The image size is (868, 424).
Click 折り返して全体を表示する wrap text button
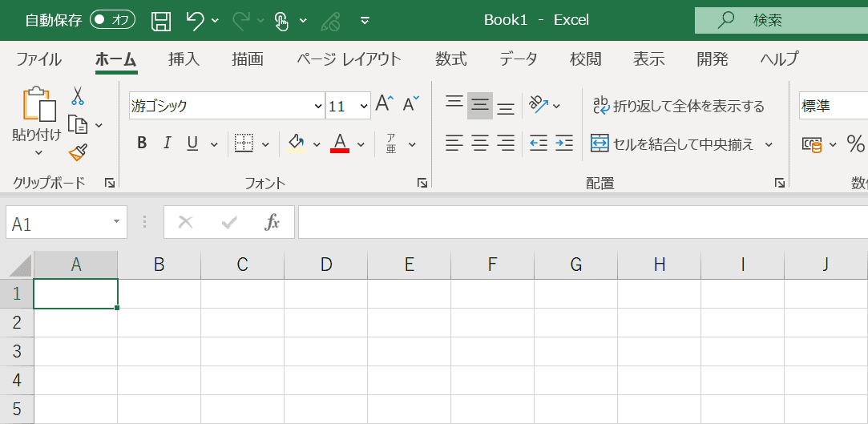[x=678, y=106]
